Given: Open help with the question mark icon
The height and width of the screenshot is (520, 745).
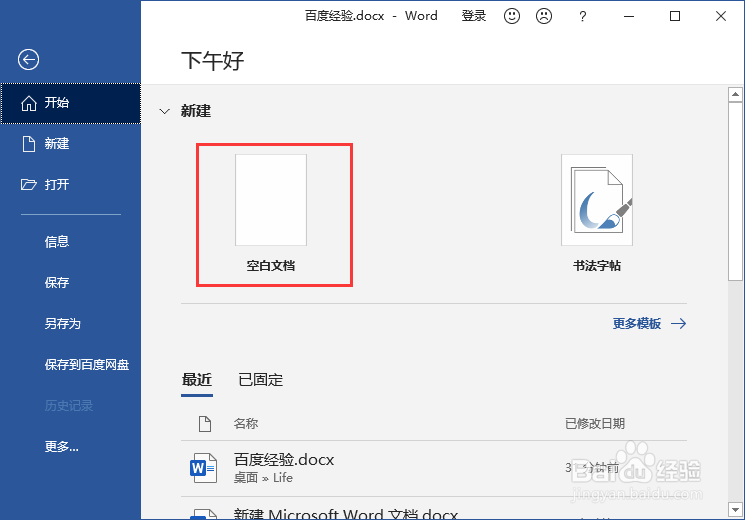Looking at the screenshot, I should [583, 17].
